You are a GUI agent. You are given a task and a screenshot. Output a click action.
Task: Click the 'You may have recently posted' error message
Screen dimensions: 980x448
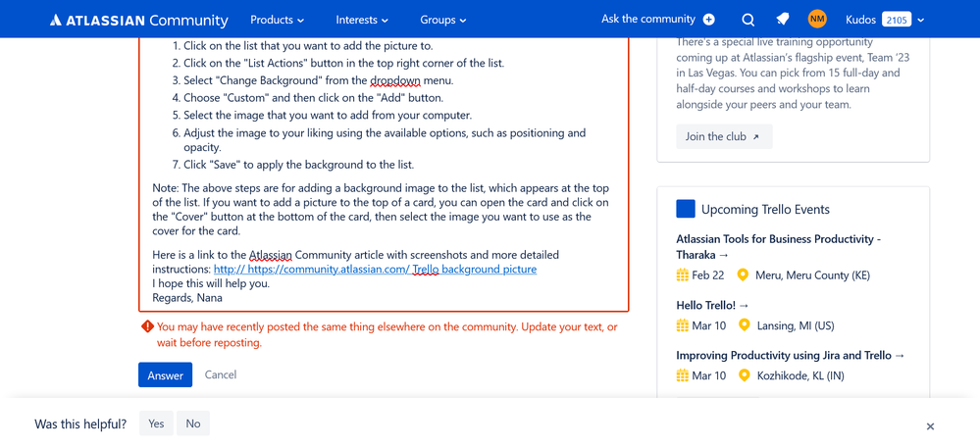coord(387,335)
